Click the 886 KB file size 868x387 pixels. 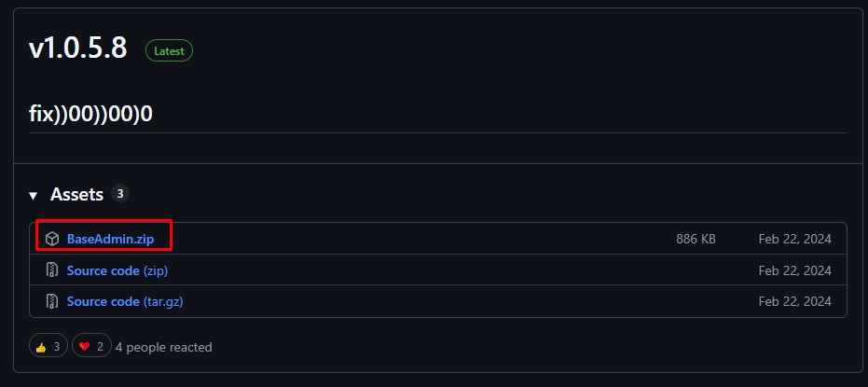point(696,239)
